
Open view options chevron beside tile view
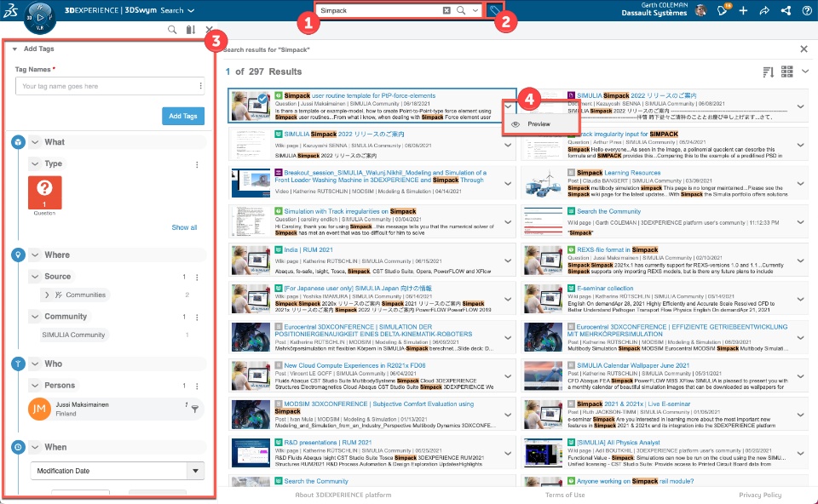pyautogui.click(x=805, y=72)
